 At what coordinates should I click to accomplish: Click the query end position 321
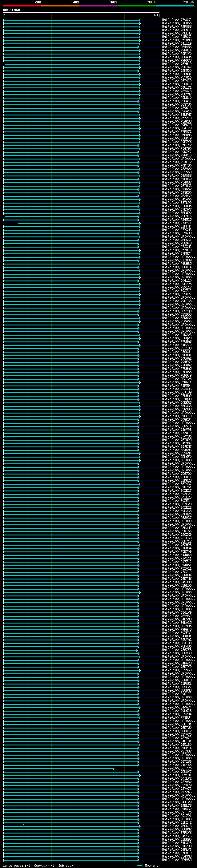[x=155, y=15]
